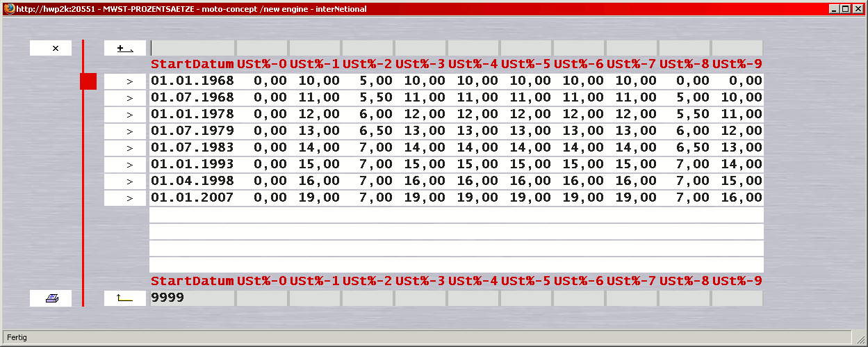Expand the 01.07.1979 row using its arrow
The image size is (868, 347).
(125, 131)
